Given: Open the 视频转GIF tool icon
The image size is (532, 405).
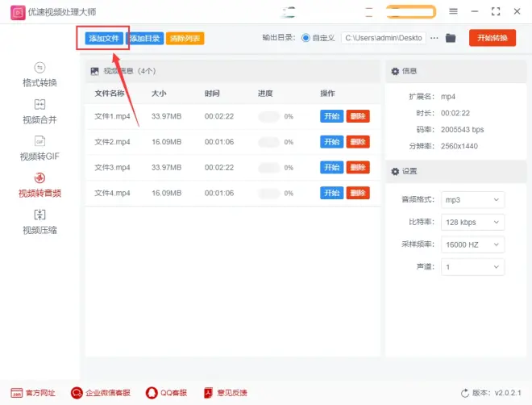Looking at the screenshot, I should pos(39,141).
